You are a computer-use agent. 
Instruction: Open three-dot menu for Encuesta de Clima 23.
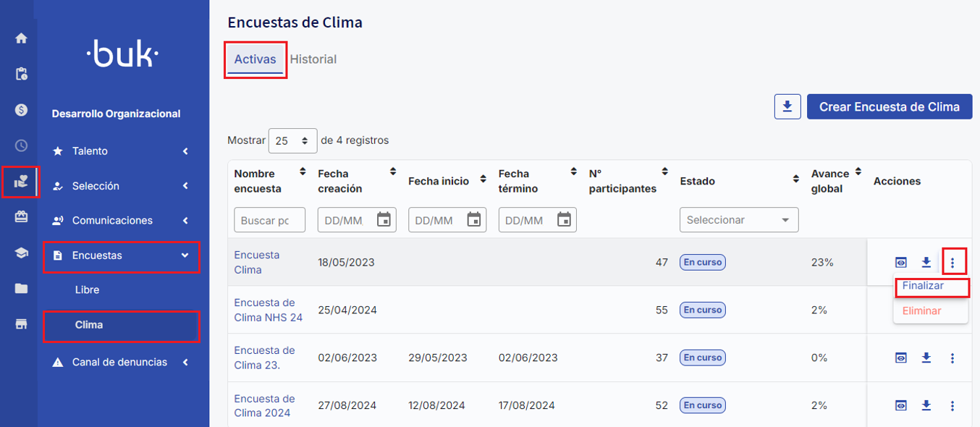(x=952, y=358)
